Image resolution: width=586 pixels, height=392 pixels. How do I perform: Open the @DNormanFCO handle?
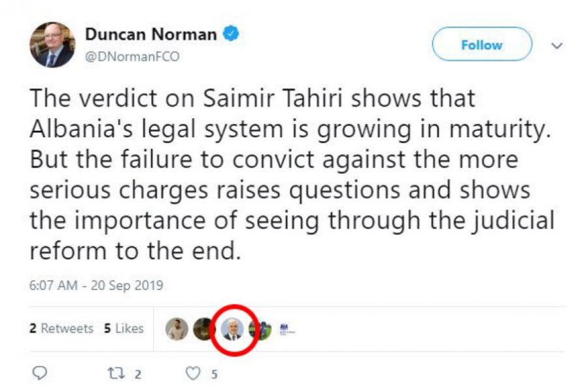pyautogui.click(x=132, y=57)
